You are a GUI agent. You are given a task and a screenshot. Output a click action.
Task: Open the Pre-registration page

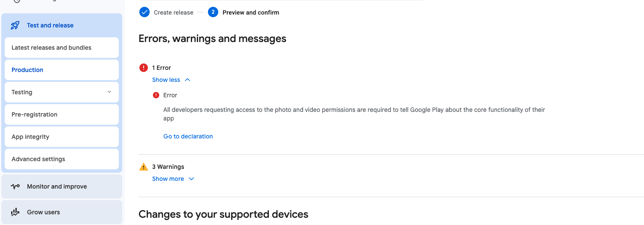[x=34, y=114]
